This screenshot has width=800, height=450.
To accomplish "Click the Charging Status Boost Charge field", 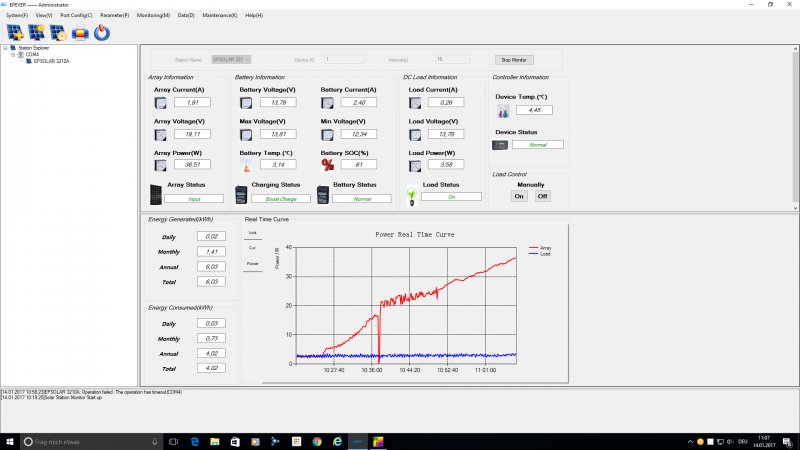I will (281, 199).
